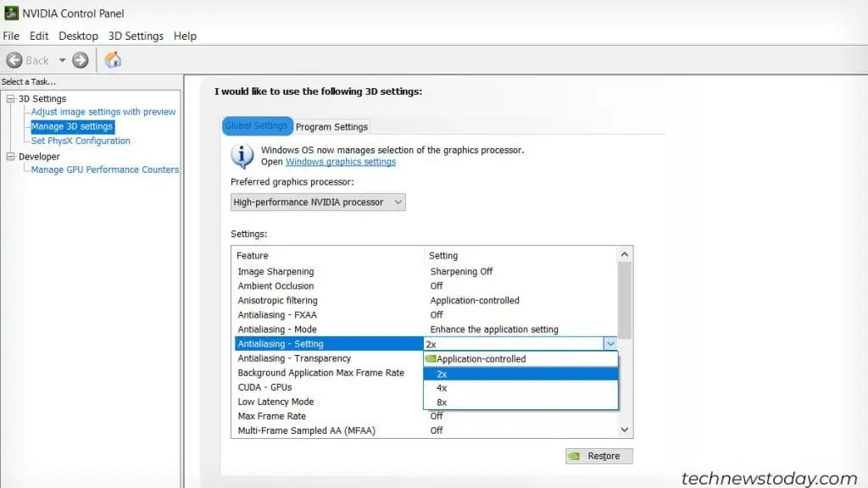This screenshot has height=488, width=868.
Task: Click the blue information icon above Preferred graphics processor
Action: click(243, 157)
